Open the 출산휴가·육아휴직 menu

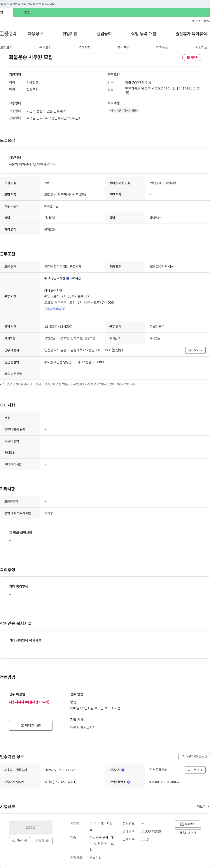pyautogui.click(x=191, y=34)
